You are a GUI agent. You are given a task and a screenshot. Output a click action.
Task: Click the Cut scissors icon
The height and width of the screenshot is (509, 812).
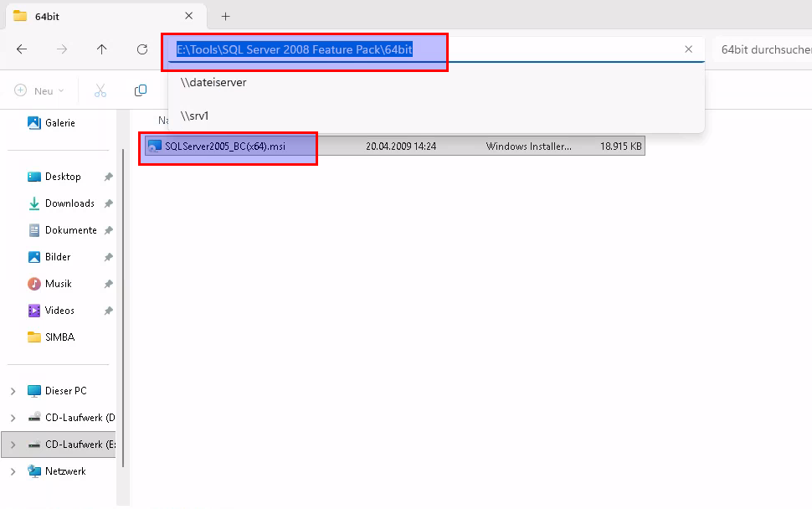(100, 90)
